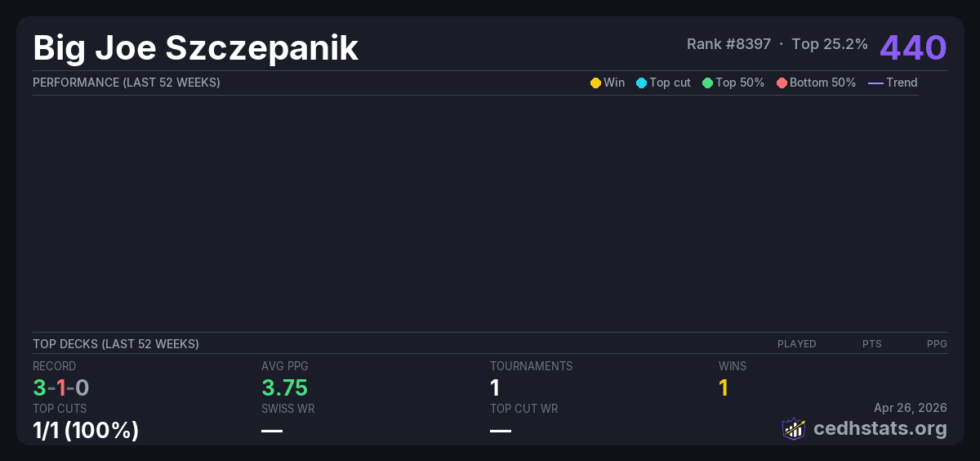Click the Rank #8397 text
Screen dimensions: 980x461
pos(728,44)
